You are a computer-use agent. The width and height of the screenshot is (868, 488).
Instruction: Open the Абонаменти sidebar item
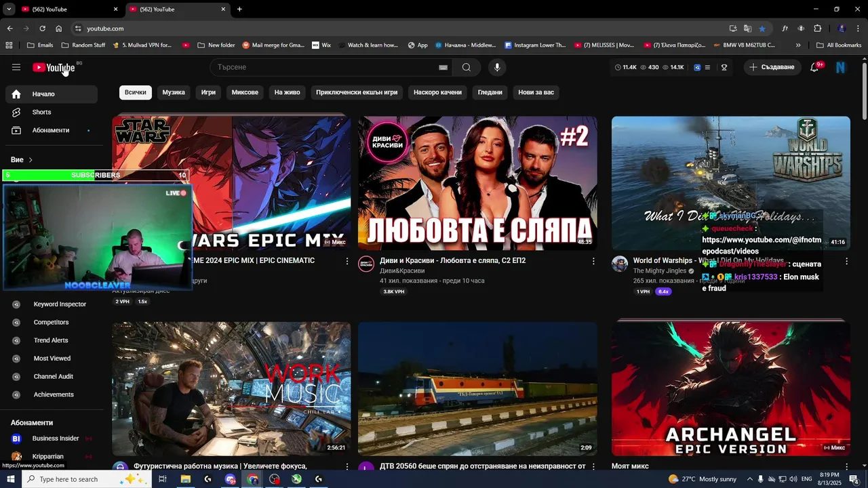52,130
